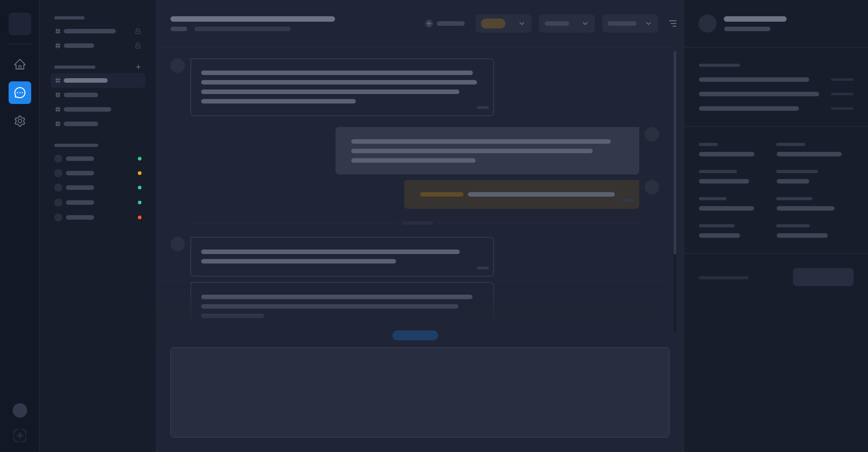The height and width of the screenshot is (452, 868).
Task: Click the blue button above the composer
Action: (x=415, y=335)
